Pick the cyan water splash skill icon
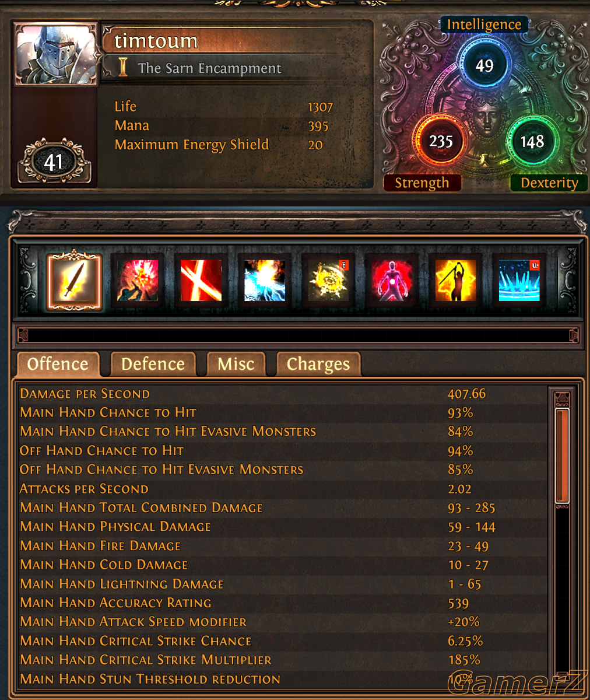Screen dimensions: 590x700 [x=519, y=281]
